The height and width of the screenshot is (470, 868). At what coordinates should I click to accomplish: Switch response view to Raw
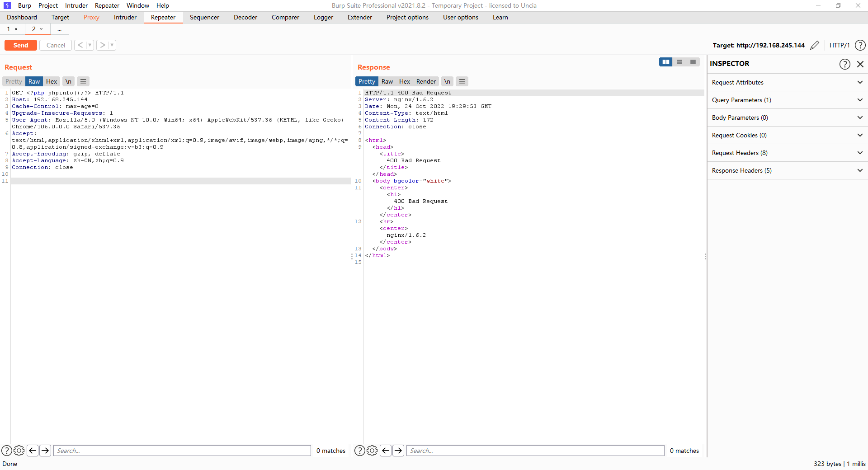[x=387, y=81]
